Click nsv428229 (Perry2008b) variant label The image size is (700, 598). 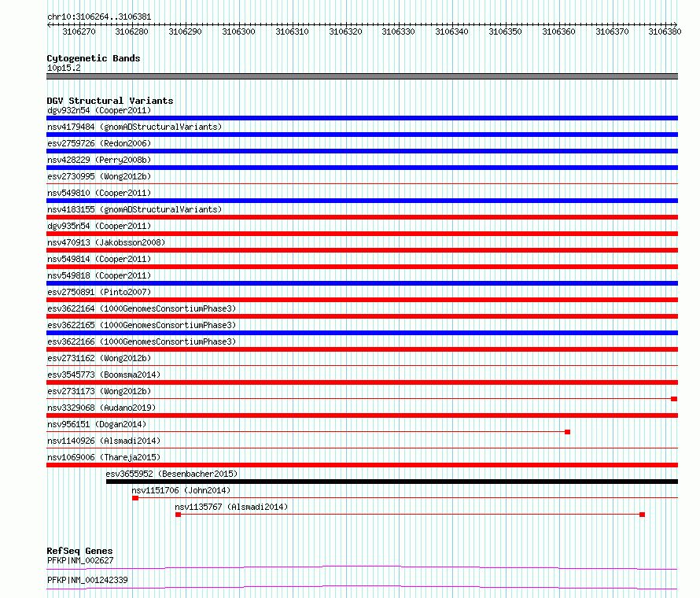(x=99, y=160)
